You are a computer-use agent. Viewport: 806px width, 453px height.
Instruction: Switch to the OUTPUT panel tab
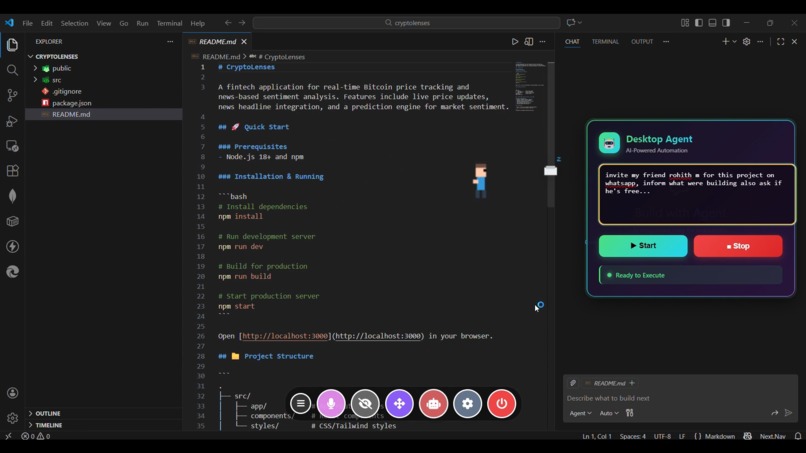(x=642, y=42)
